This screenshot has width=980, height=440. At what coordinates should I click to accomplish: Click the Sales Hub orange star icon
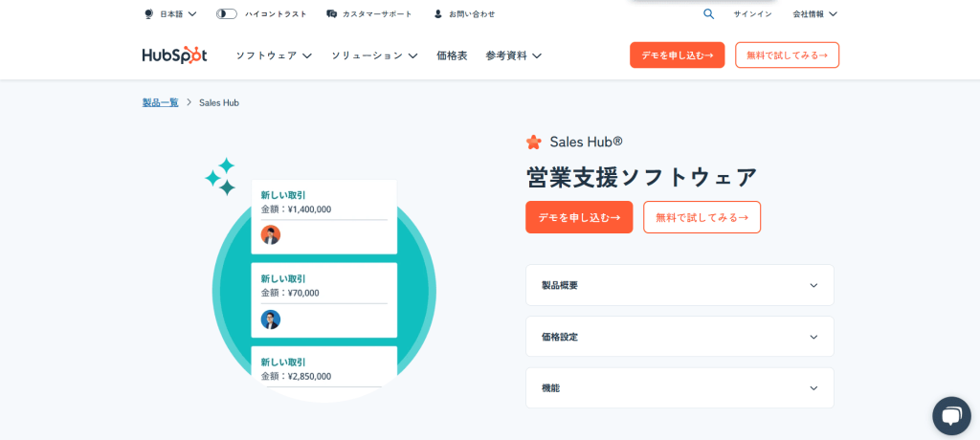click(534, 142)
